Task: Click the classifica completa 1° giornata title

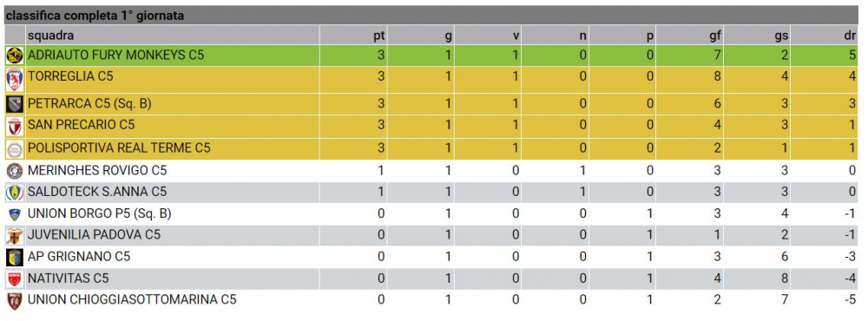Action: [x=95, y=16]
